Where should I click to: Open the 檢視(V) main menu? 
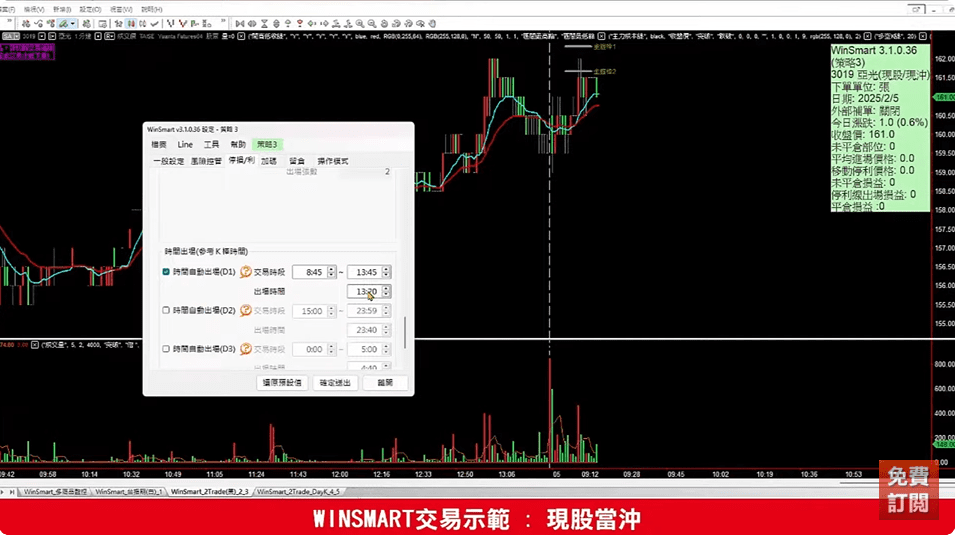tap(33, 9)
